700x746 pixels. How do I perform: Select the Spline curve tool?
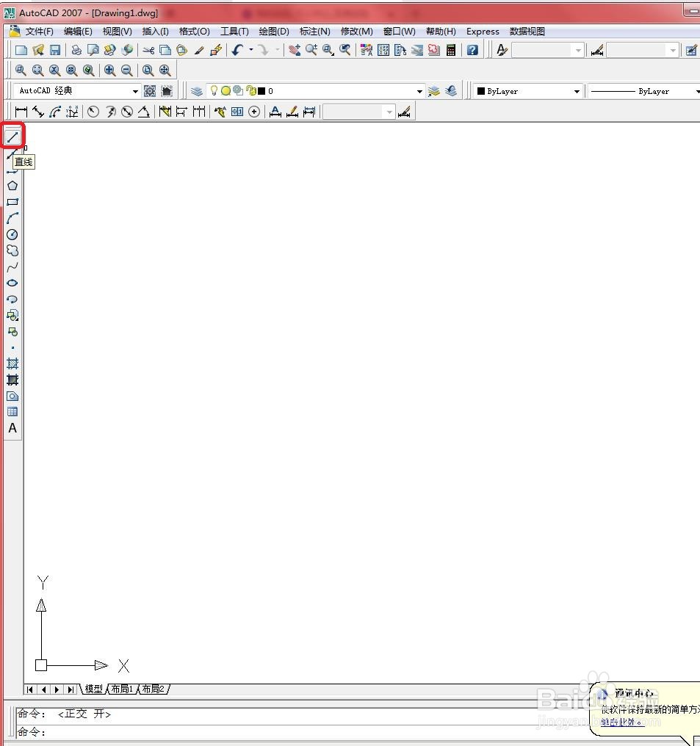coord(12,267)
